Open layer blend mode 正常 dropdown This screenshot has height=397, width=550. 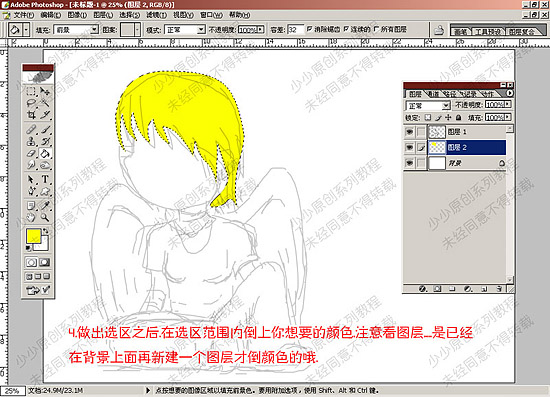pyautogui.click(x=446, y=105)
